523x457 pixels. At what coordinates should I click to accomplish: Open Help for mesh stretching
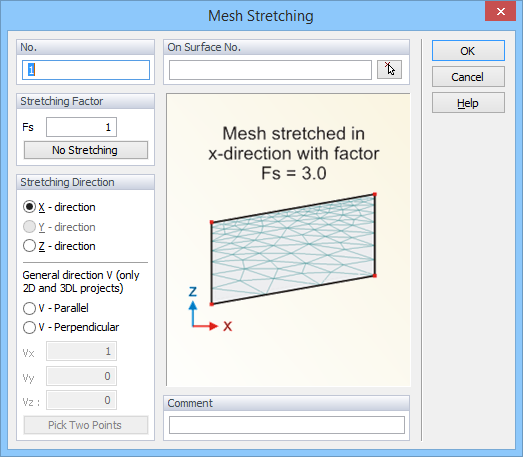tap(468, 103)
